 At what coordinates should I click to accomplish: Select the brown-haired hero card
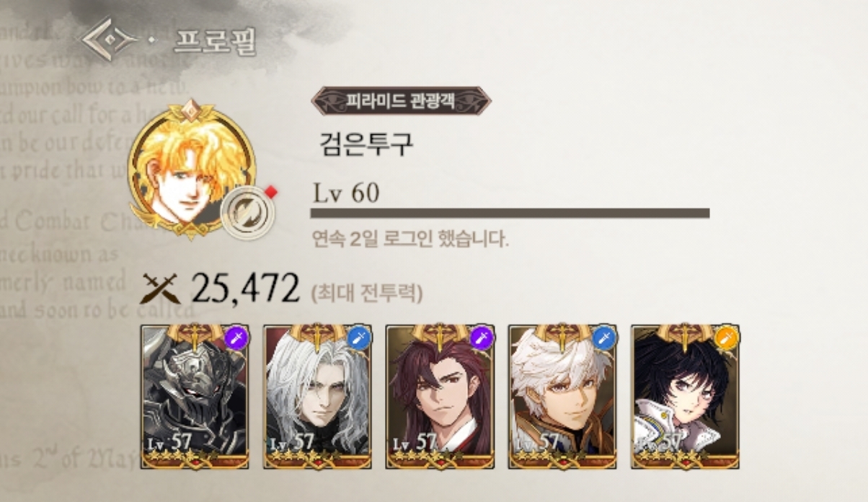tap(440, 397)
